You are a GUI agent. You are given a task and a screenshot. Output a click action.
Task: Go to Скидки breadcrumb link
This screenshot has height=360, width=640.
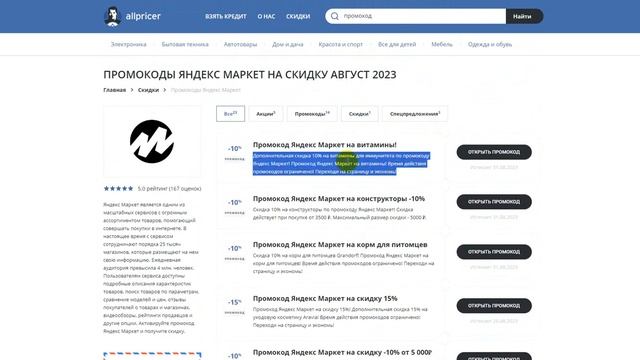[148, 90]
